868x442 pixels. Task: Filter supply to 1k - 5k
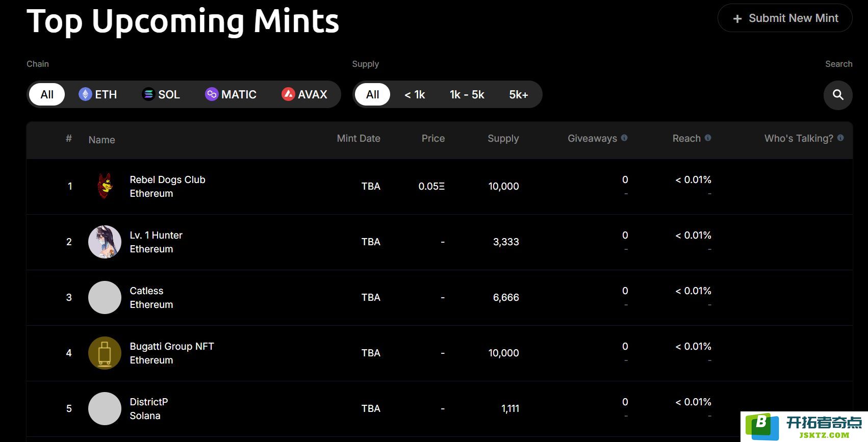coord(467,94)
